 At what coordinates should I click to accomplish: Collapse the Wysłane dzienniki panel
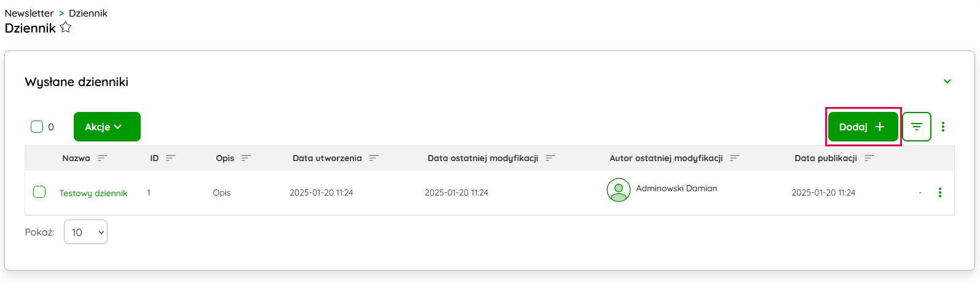pos(947,81)
